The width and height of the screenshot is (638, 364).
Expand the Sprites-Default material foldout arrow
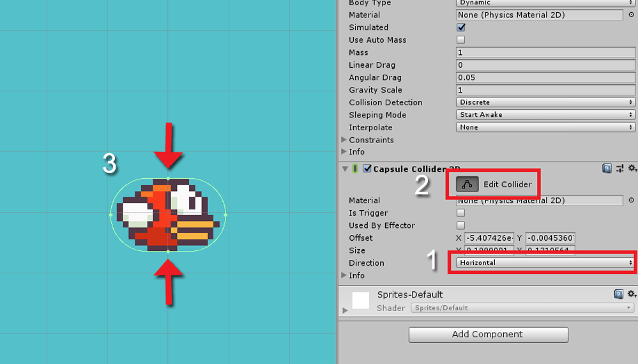click(x=345, y=310)
